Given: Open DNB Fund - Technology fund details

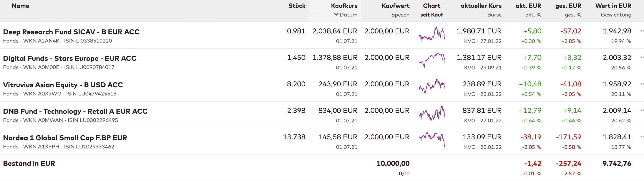Looking at the screenshot, I should click(x=75, y=111).
